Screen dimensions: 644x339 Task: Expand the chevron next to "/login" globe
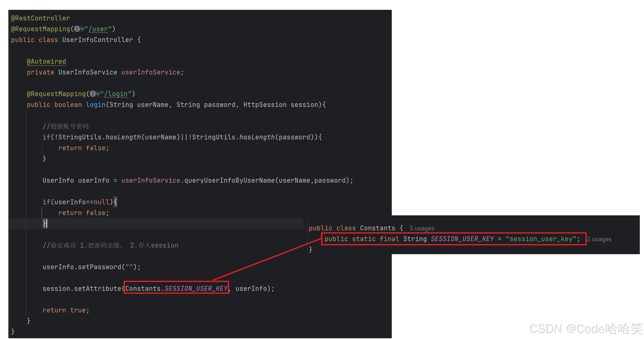pyautogui.click(x=98, y=94)
